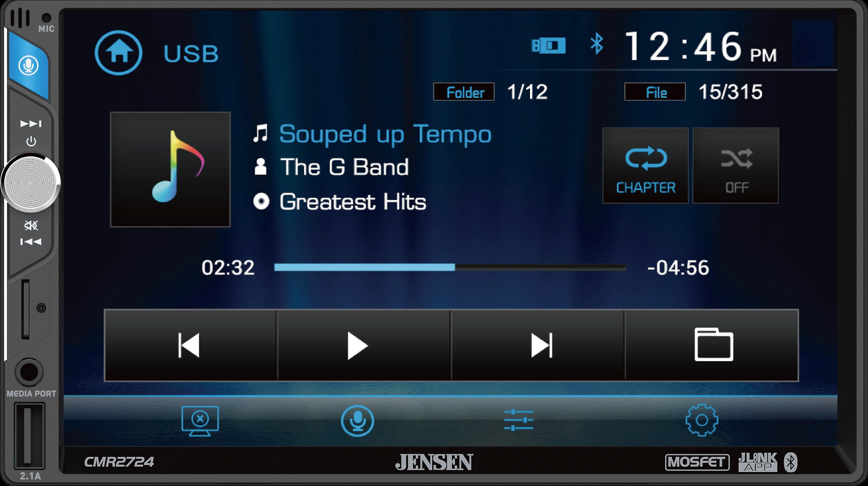
Task: Toggle repeat CHAPTER mode
Action: point(645,165)
